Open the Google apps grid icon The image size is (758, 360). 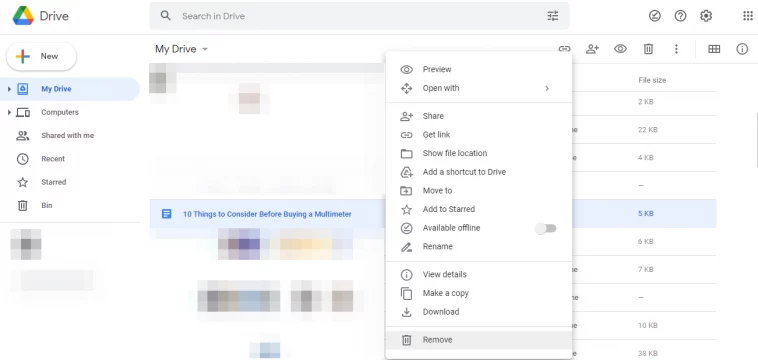(747, 16)
